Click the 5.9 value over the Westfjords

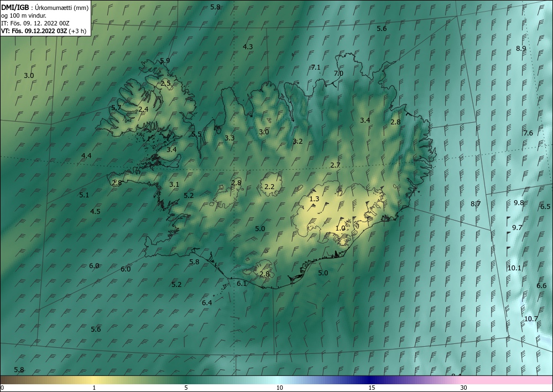click(x=165, y=60)
